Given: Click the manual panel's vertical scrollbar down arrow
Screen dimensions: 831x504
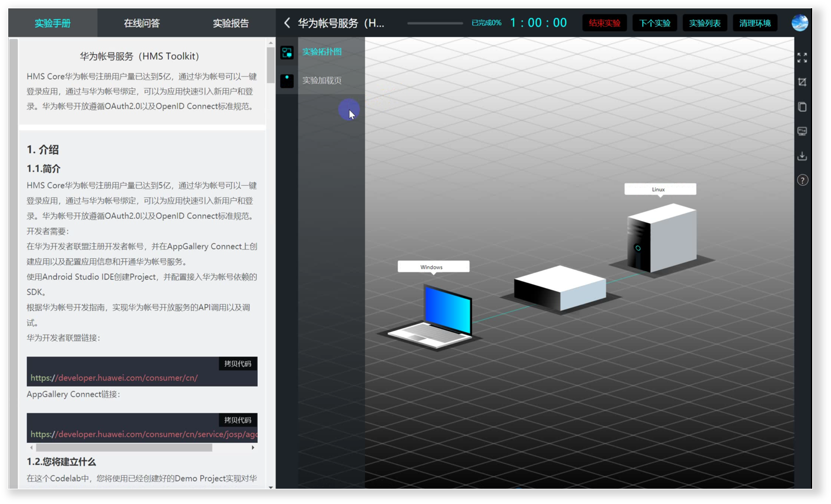Looking at the screenshot, I should (x=271, y=487).
